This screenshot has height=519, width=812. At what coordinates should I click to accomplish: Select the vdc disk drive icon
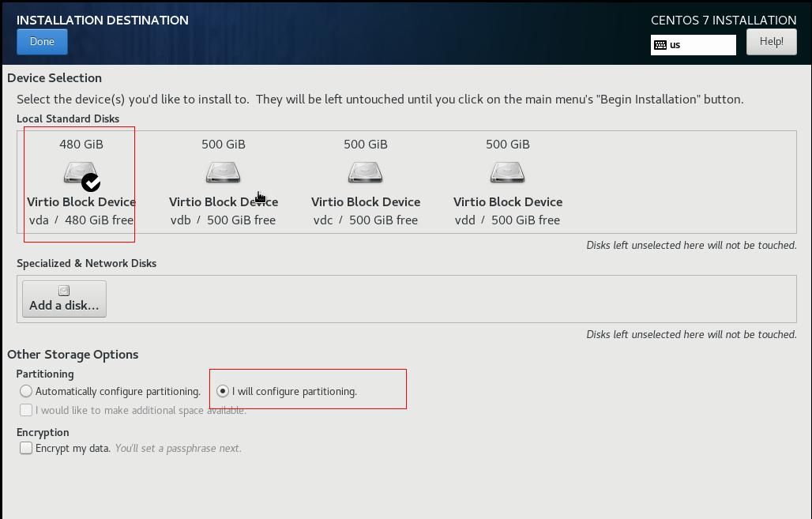[365, 172]
